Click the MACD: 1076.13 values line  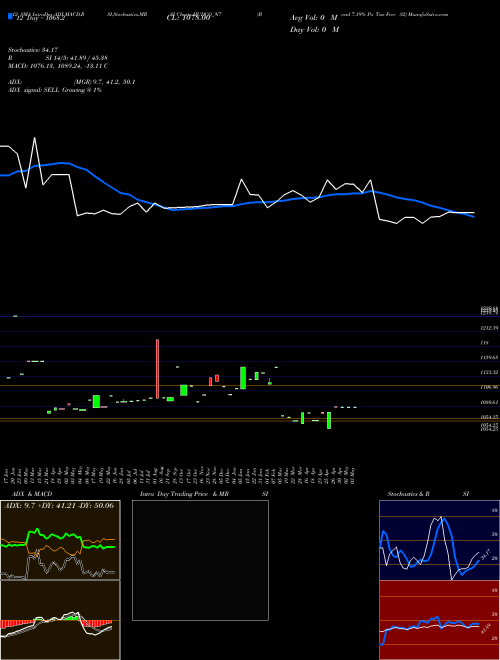[x=58, y=66]
